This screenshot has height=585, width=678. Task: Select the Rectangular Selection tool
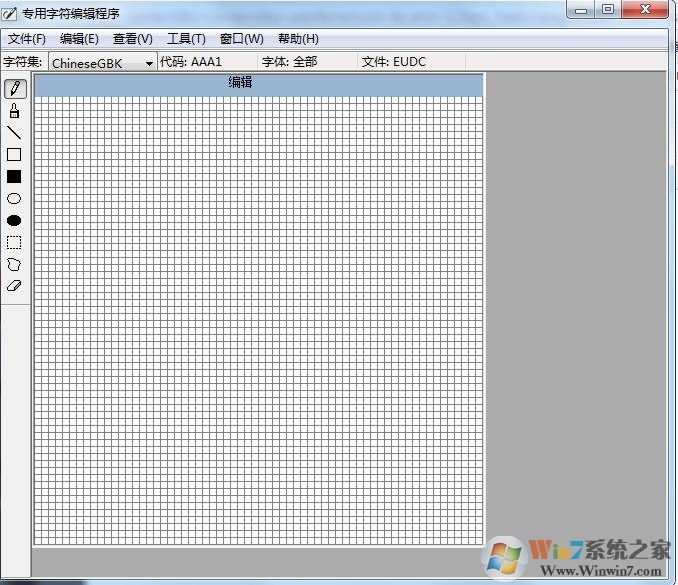(x=14, y=243)
